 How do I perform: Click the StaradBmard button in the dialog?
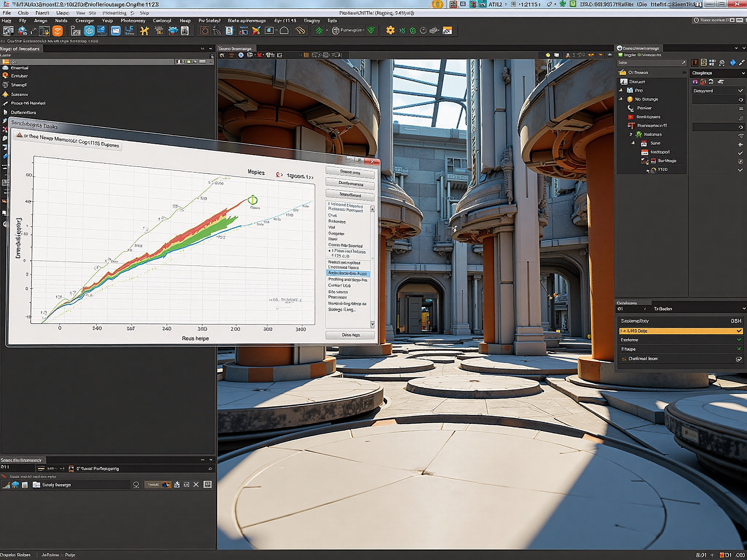click(x=350, y=195)
